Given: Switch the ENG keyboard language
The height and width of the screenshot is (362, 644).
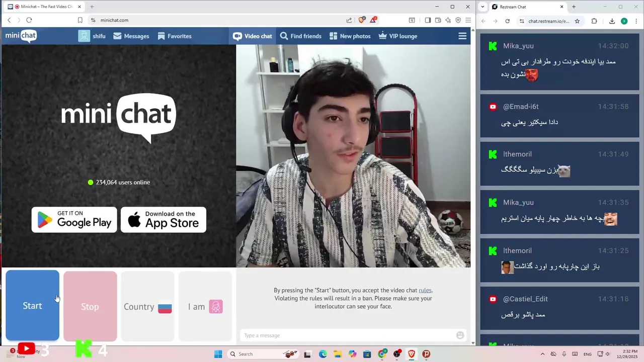Looking at the screenshot, I should tap(587, 354).
